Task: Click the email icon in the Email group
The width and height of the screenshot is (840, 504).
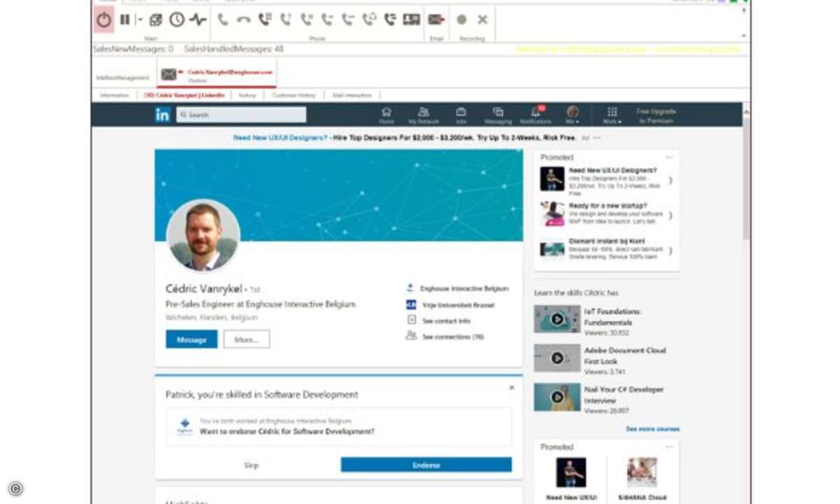Action: (436, 20)
